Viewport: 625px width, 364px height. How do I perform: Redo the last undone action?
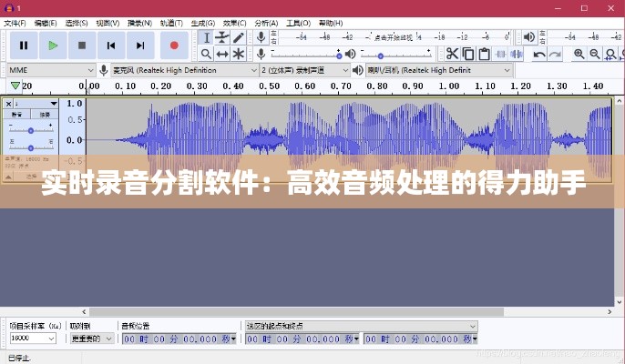tap(555, 54)
